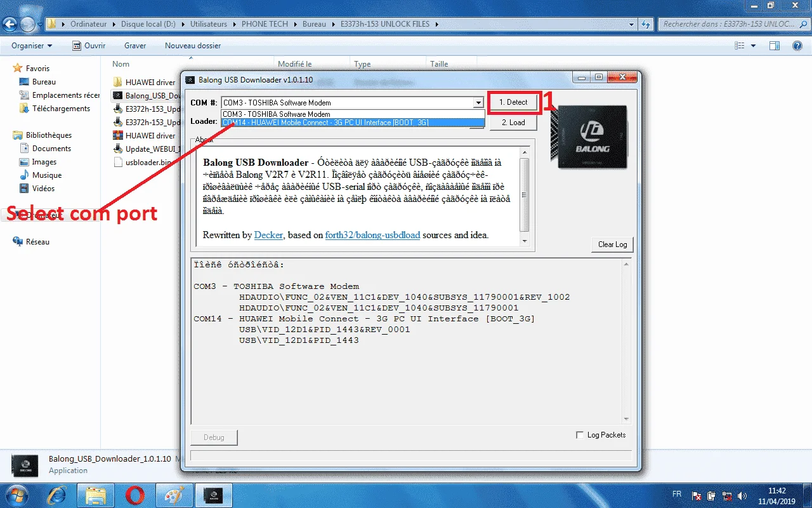Choose COM3 TOSHIBA Software Modem in the dropdown list
The height and width of the screenshot is (508, 812).
click(353, 114)
